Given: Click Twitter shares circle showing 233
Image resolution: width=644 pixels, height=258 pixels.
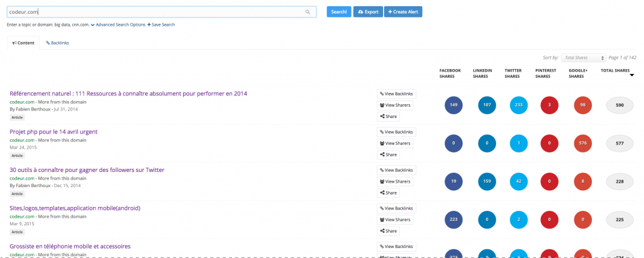Looking at the screenshot, I should point(519,105).
